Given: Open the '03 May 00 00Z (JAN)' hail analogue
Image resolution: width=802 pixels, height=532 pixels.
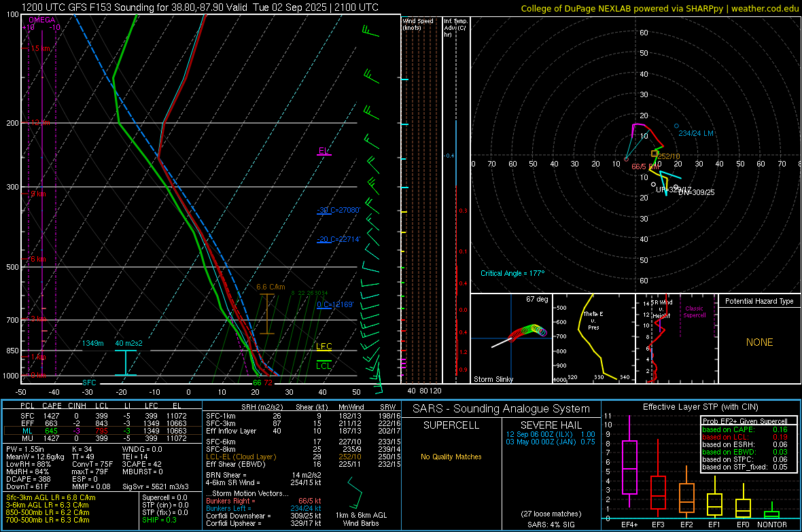Looking at the screenshot, I should pos(551,442).
